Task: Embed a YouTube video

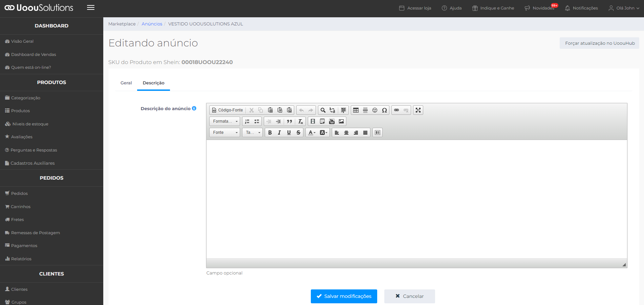Action: point(332,121)
